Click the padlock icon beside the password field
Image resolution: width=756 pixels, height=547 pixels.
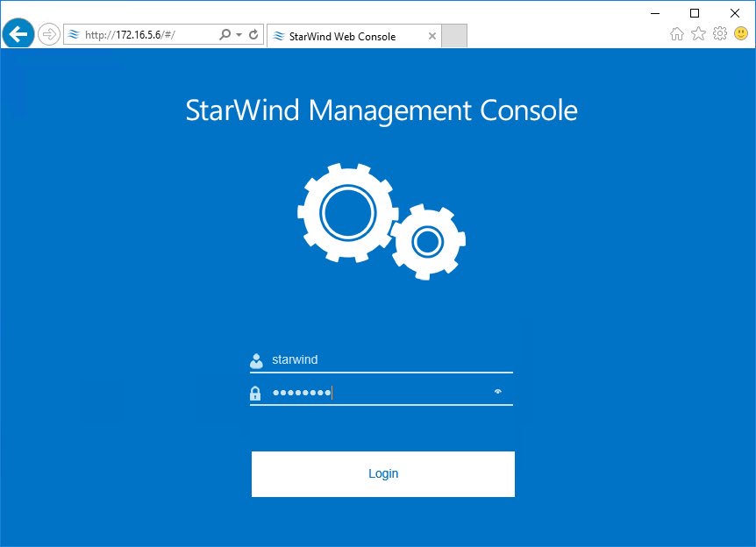point(255,392)
